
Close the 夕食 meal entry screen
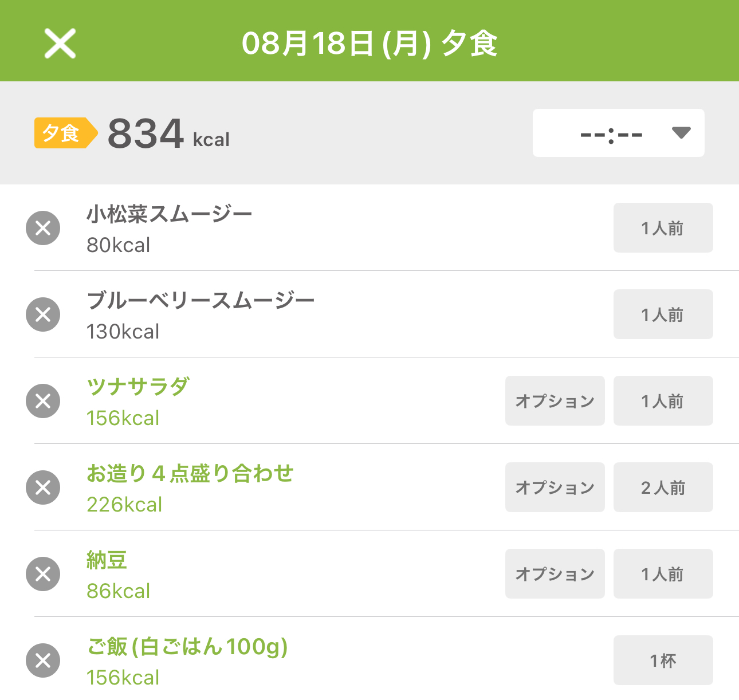point(60,44)
